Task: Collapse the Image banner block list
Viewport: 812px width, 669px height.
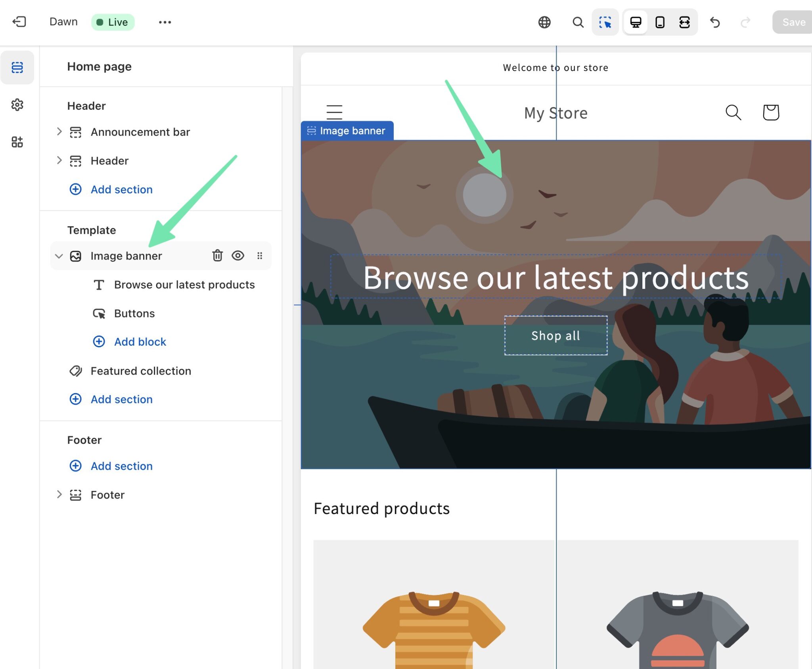Action: pyautogui.click(x=59, y=256)
